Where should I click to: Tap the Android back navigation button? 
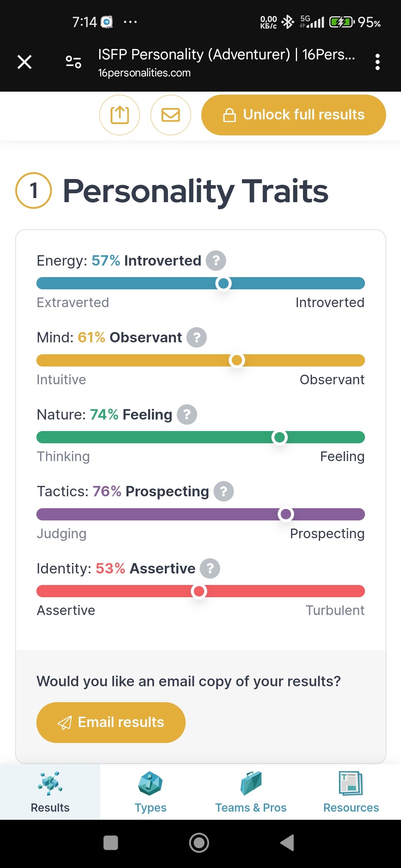287,843
